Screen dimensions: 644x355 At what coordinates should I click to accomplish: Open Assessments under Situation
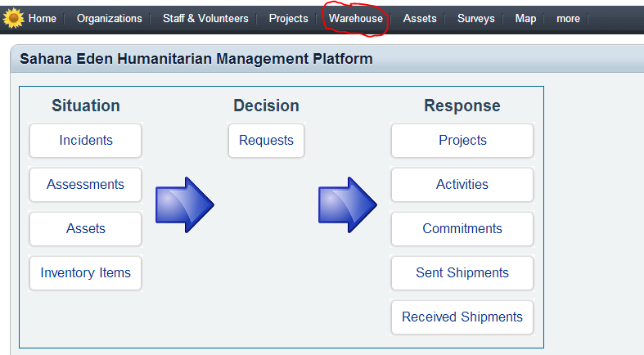(86, 185)
